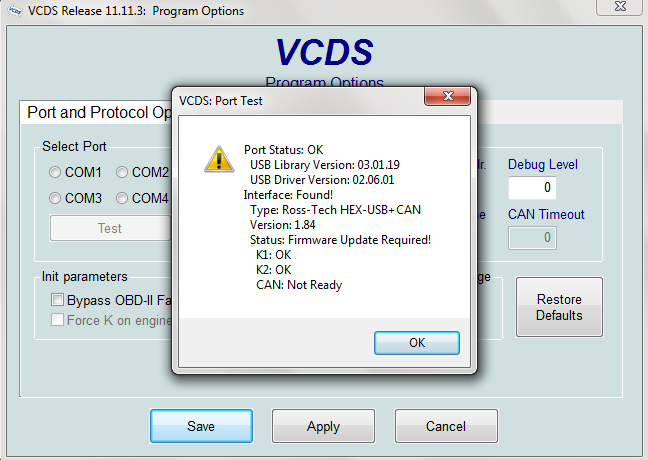The width and height of the screenshot is (648, 460).
Task: Enable the Bypass OBD-II checkbox
Action: coord(57,300)
